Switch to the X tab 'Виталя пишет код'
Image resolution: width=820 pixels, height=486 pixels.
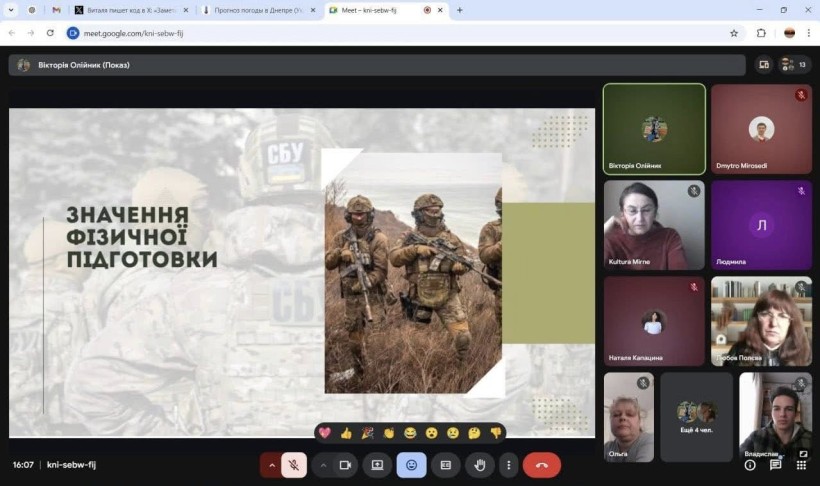pyautogui.click(x=131, y=10)
